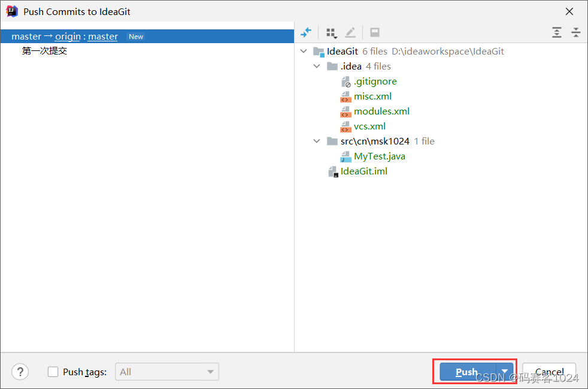Click the vcs.xml file icon
588x389 pixels.
tap(345, 126)
